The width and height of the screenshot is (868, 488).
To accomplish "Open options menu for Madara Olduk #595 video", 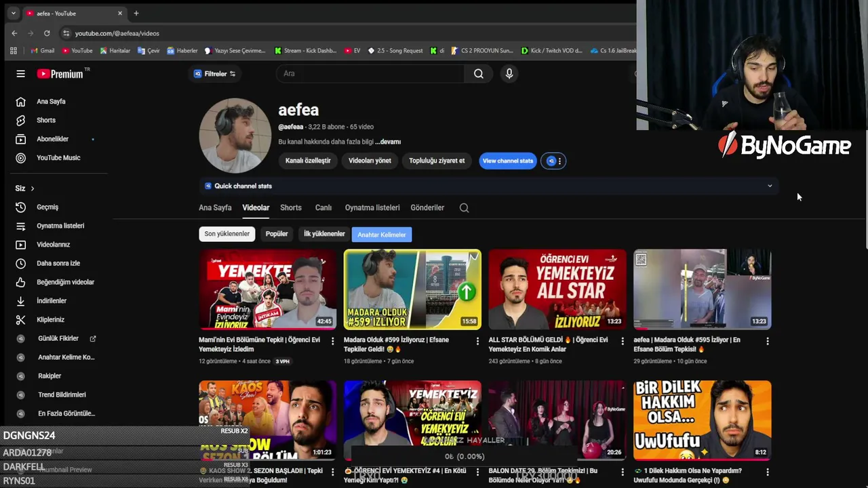I will coord(768,342).
